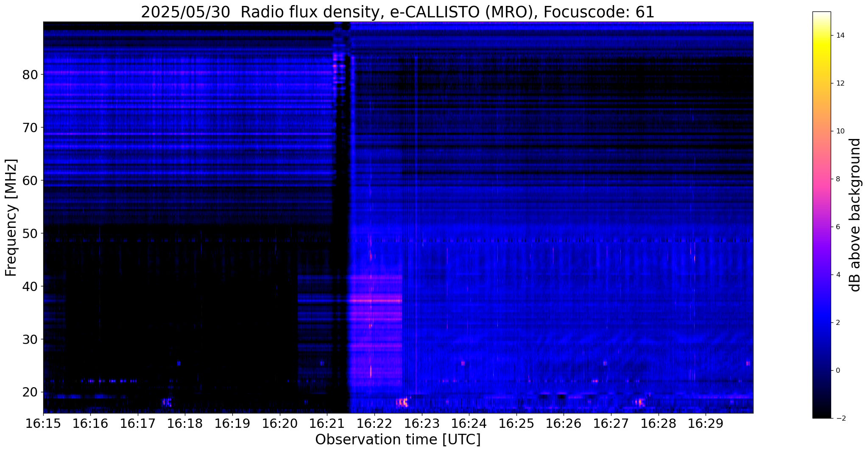Click the 80 MHz frequency tick label
This screenshot has width=868, height=452.
(30, 75)
